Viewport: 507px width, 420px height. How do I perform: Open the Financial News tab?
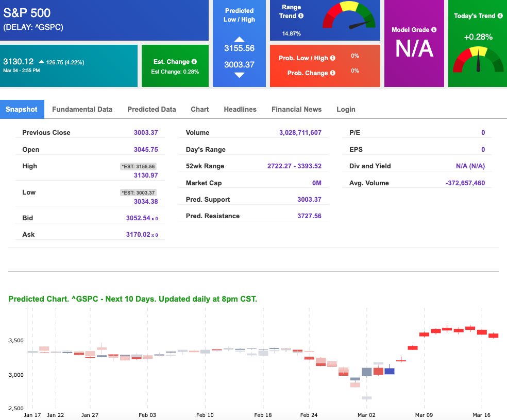(296, 109)
